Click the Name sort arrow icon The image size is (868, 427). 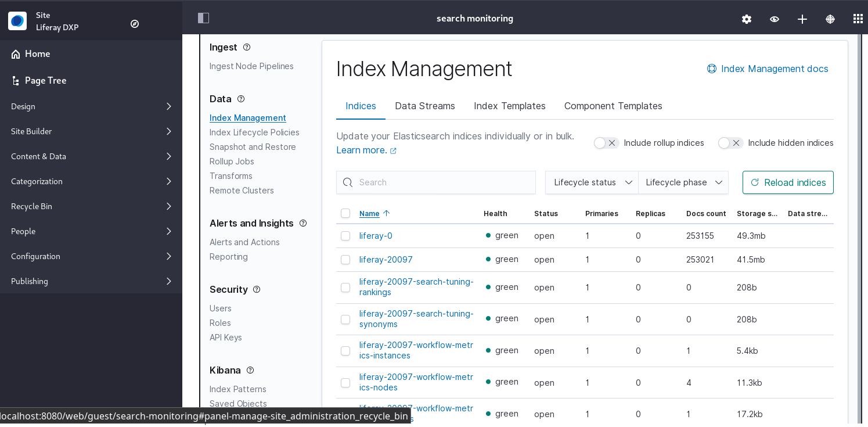click(x=387, y=213)
